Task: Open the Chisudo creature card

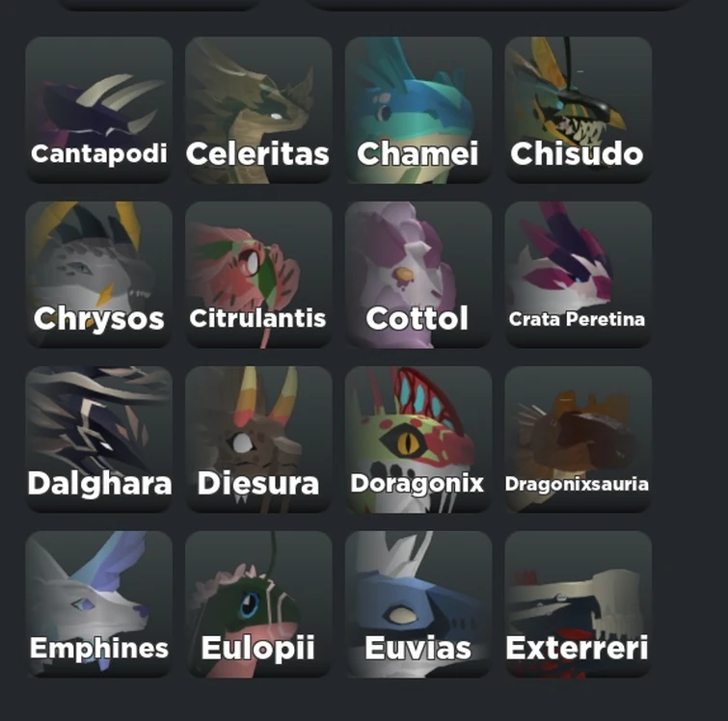Action: 578,110
